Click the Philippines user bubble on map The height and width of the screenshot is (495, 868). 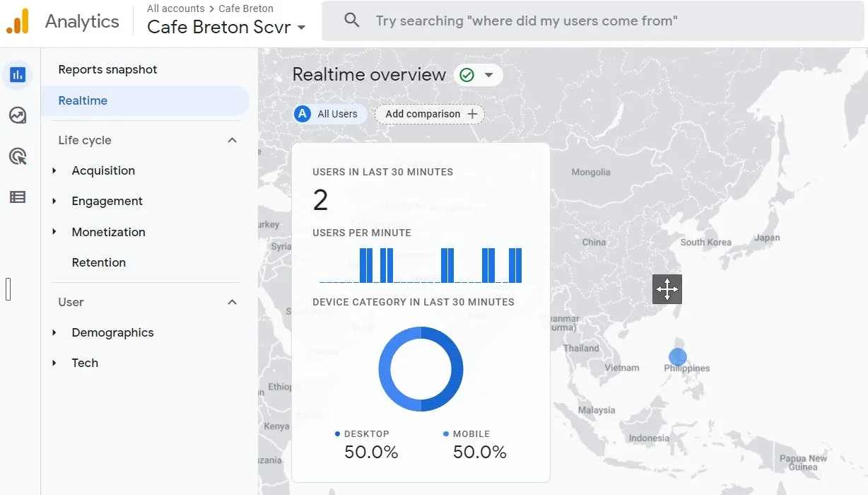tap(678, 357)
